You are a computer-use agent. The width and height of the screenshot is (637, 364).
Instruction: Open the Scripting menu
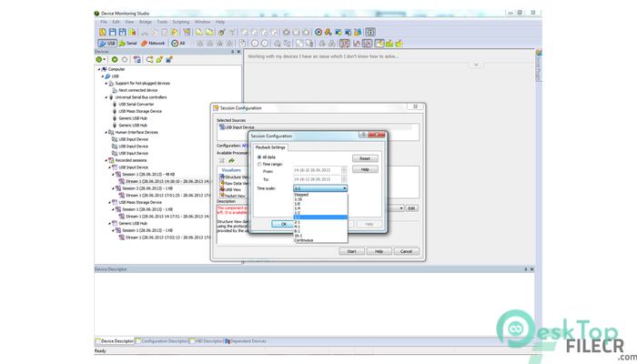(181, 22)
